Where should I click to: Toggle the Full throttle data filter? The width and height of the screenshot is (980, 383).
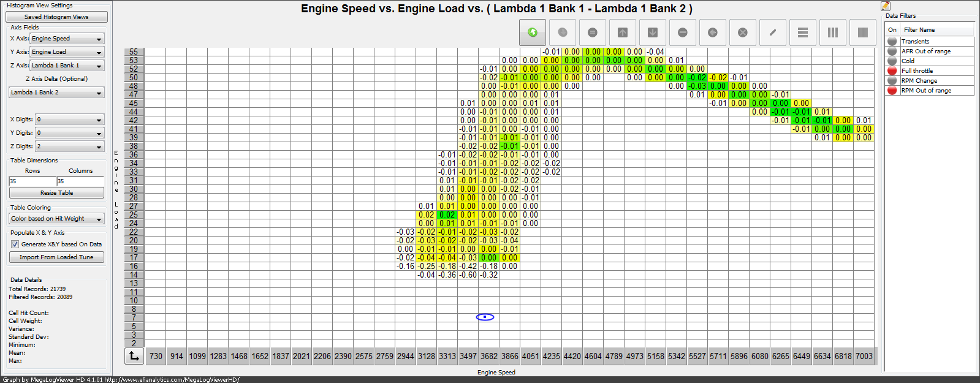(892, 71)
